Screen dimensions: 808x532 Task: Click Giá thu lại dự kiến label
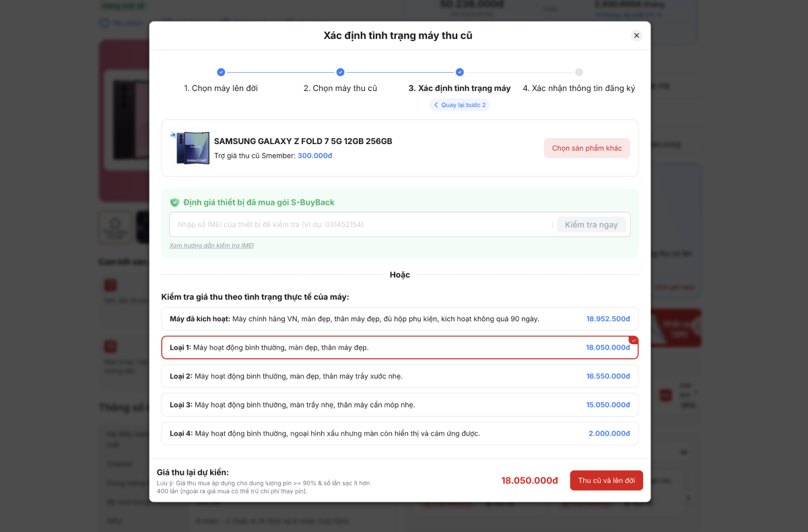pos(193,472)
